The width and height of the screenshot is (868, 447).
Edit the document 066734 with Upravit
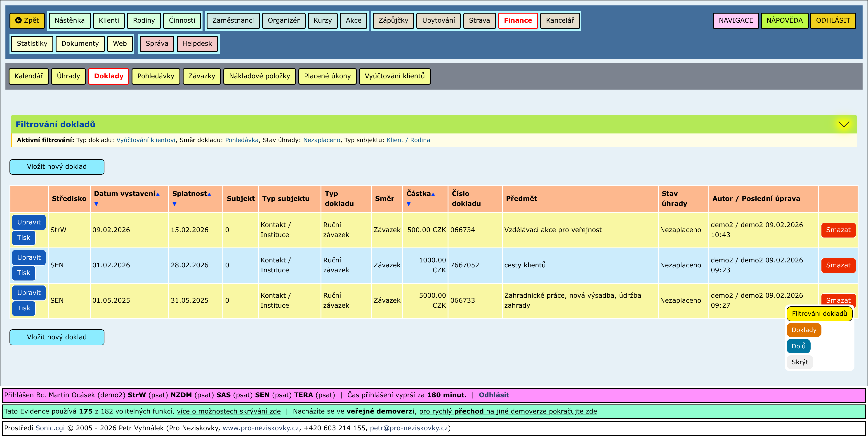[29, 222]
